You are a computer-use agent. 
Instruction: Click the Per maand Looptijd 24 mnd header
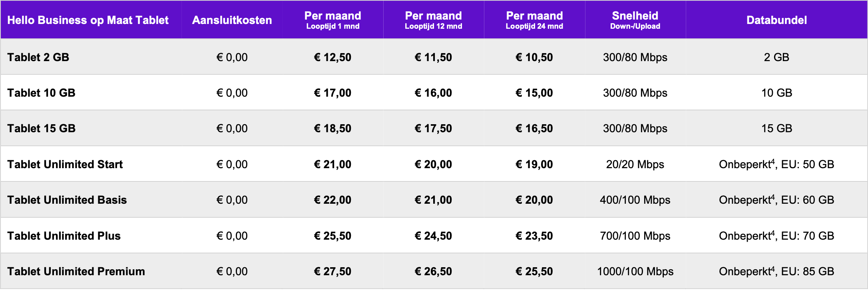click(534, 20)
